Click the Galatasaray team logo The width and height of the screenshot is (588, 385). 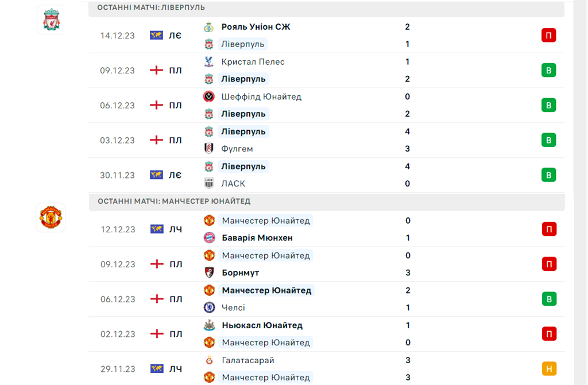pos(210,360)
